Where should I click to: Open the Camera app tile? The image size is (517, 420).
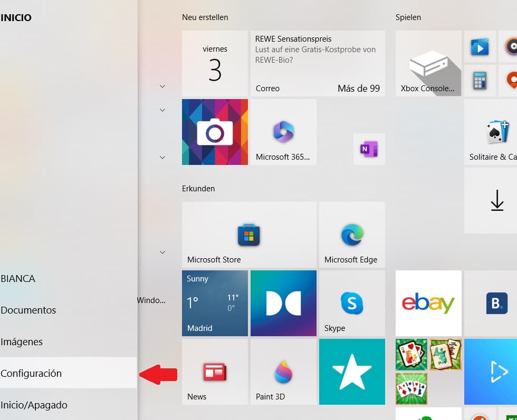pos(215,132)
